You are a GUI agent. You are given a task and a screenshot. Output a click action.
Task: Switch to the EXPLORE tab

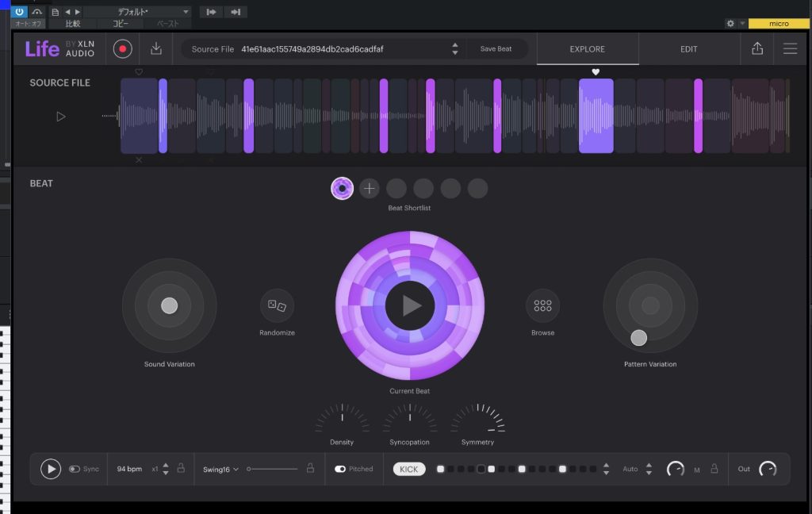(x=587, y=49)
